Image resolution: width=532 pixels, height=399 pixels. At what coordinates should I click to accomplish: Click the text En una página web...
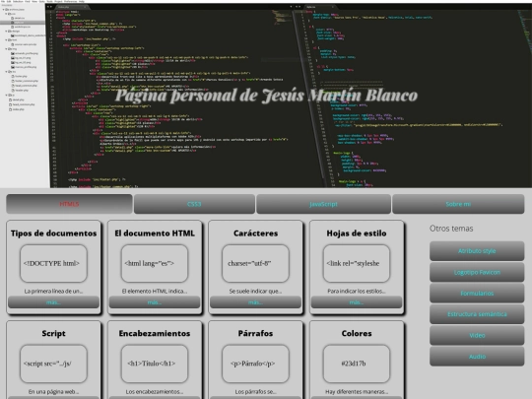click(x=53, y=391)
